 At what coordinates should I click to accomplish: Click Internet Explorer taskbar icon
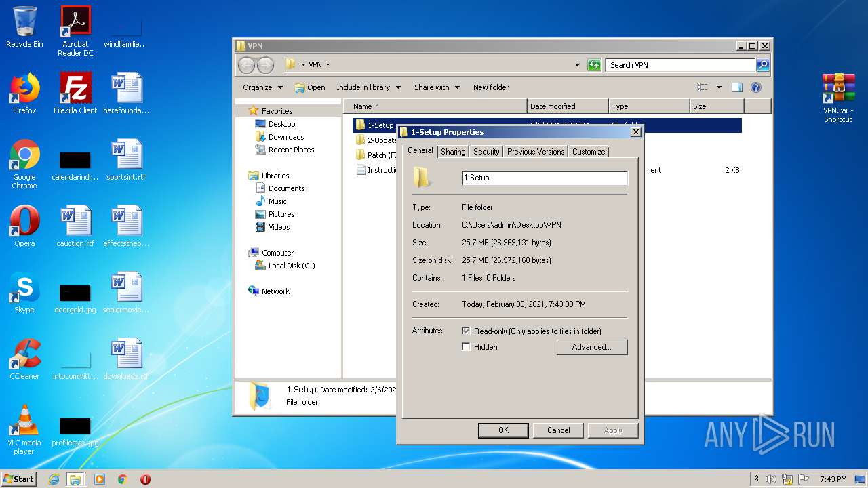pyautogui.click(x=54, y=479)
